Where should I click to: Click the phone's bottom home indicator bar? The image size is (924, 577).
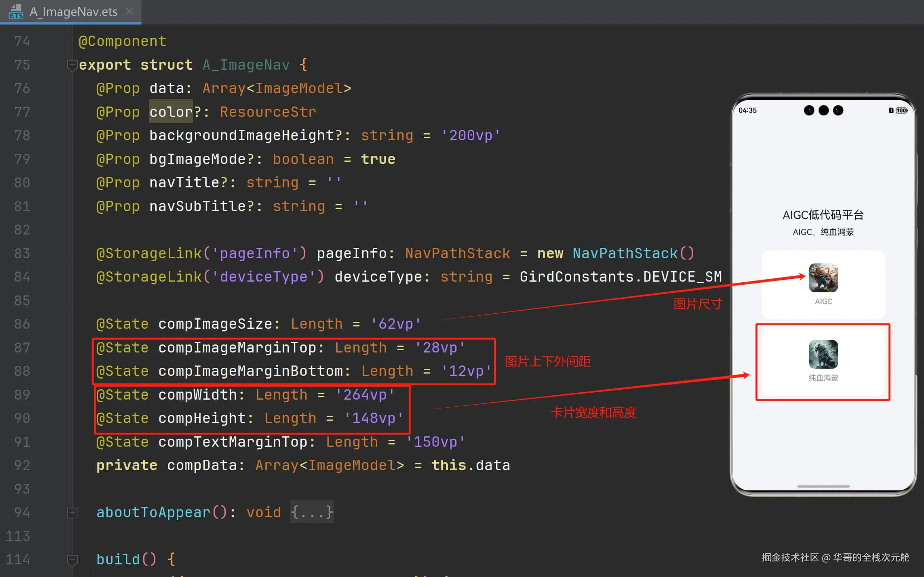823,486
